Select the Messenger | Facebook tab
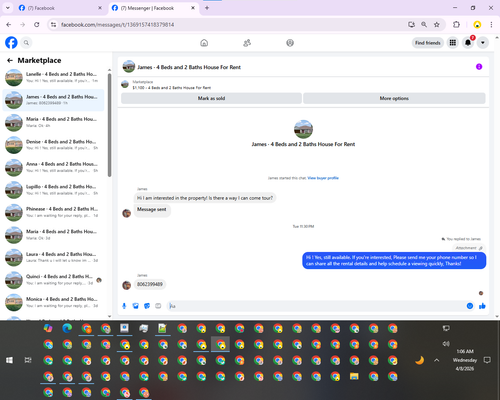 click(154, 8)
